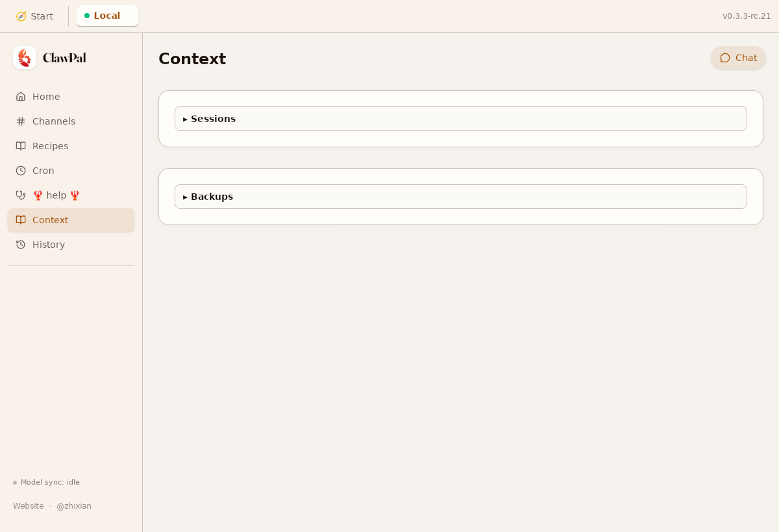The width and height of the screenshot is (779, 532).
Task: Open the Website link in the footer
Action: point(28,505)
